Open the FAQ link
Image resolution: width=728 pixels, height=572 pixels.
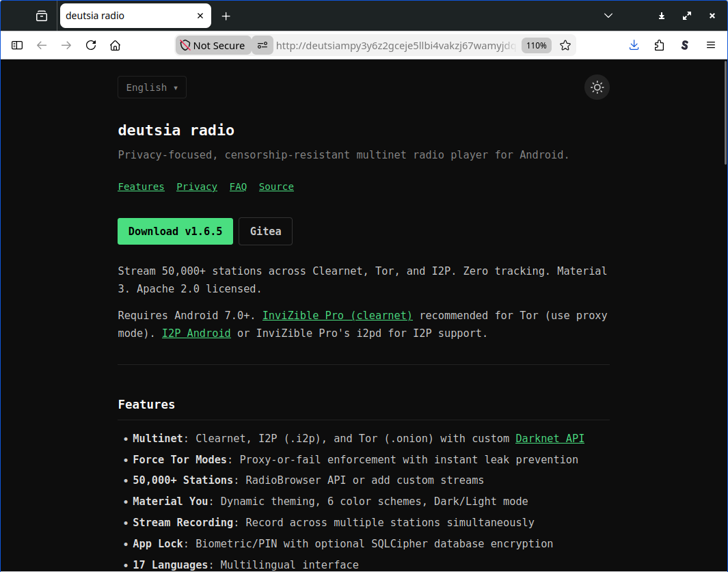coord(238,187)
